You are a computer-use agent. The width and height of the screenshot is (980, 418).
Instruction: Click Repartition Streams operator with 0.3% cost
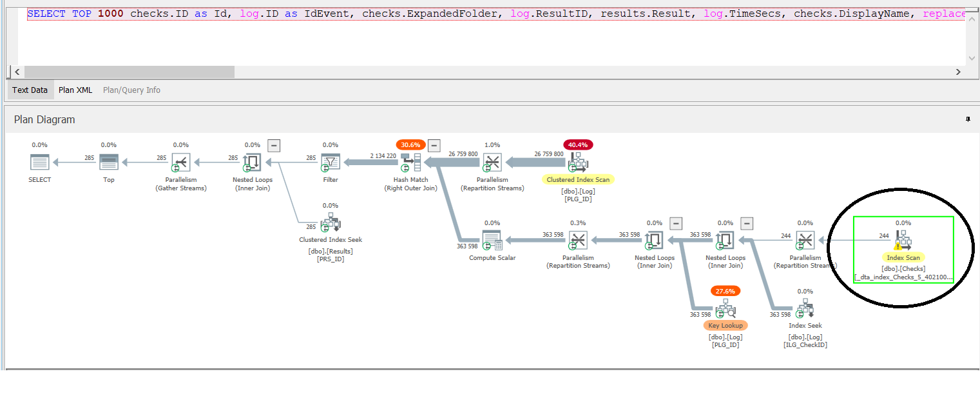tap(578, 241)
